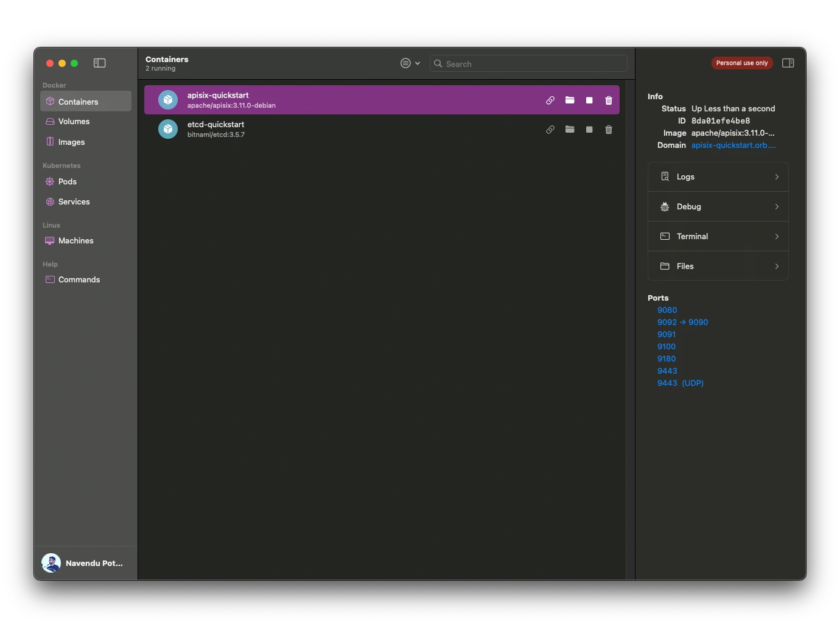Click the Volumes drive icon in sidebar

click(50, 121)
